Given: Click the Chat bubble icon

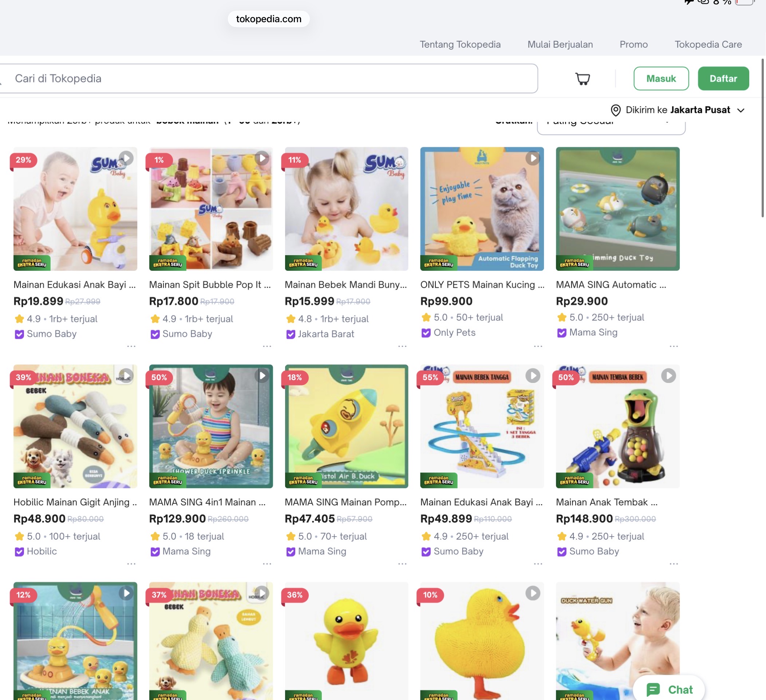Looking at the screenshot, I should pos(653,689).
